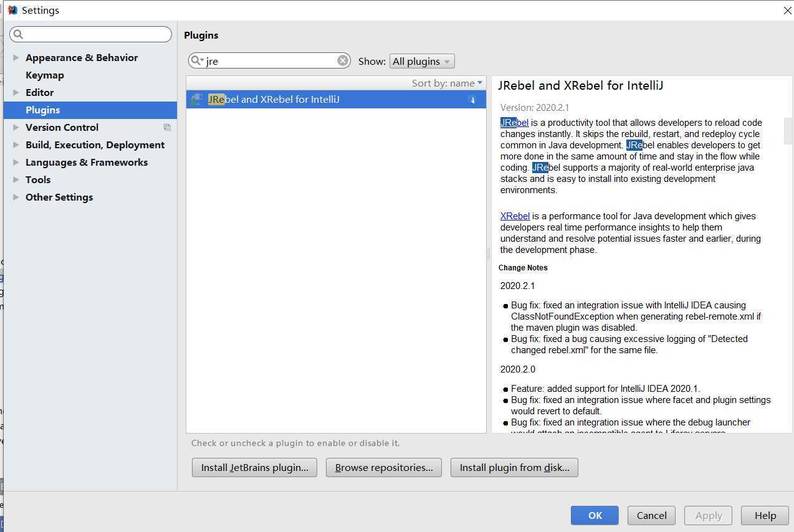Click the description panel vertical scrollbar
The width and height of the screenshot is (794, 532).
coord(788,130)
